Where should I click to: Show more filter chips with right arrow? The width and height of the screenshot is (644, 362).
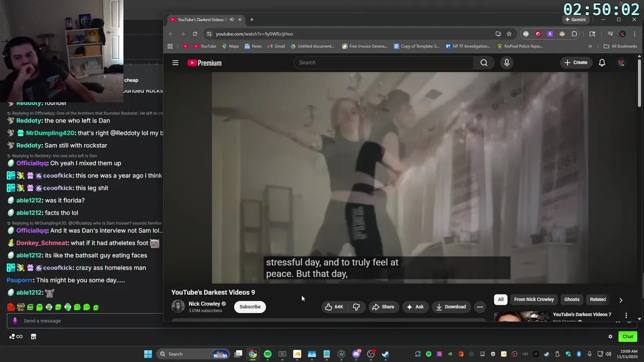click(x=620, y=300)
